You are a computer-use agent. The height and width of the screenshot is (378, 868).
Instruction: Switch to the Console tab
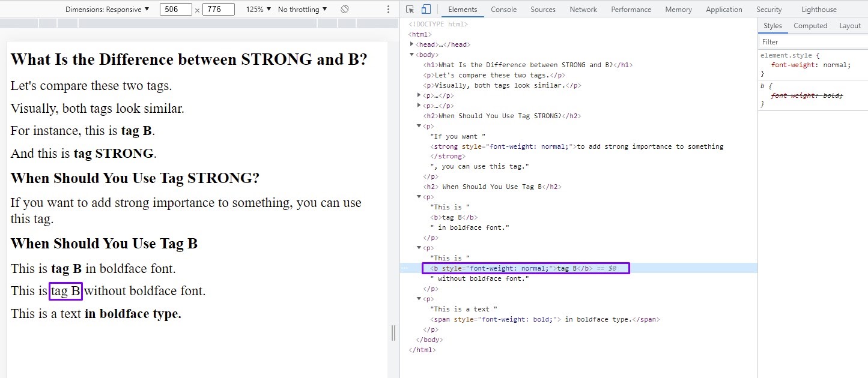[503, 9]
